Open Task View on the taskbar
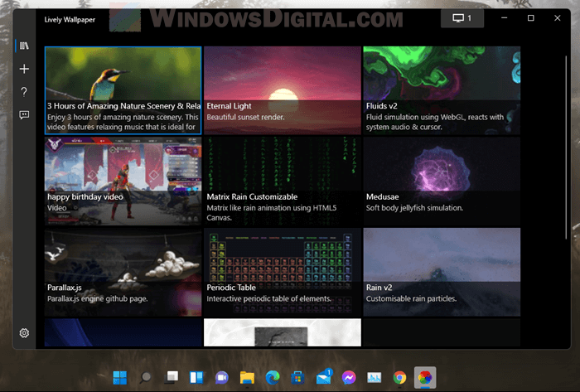 (171, 378)
